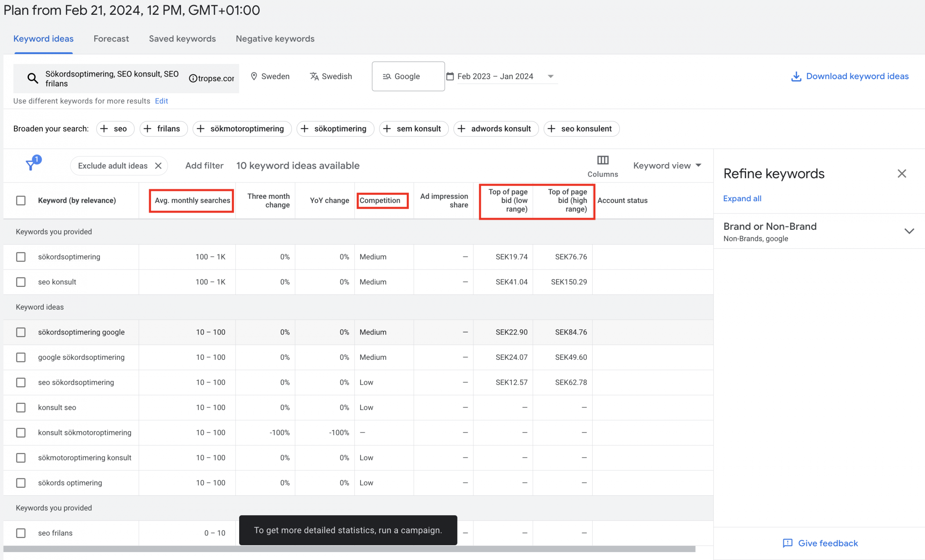Screen dimensions: 925x560
Task: Check the sökords optimering row checkbox
Action: (21, 483)
